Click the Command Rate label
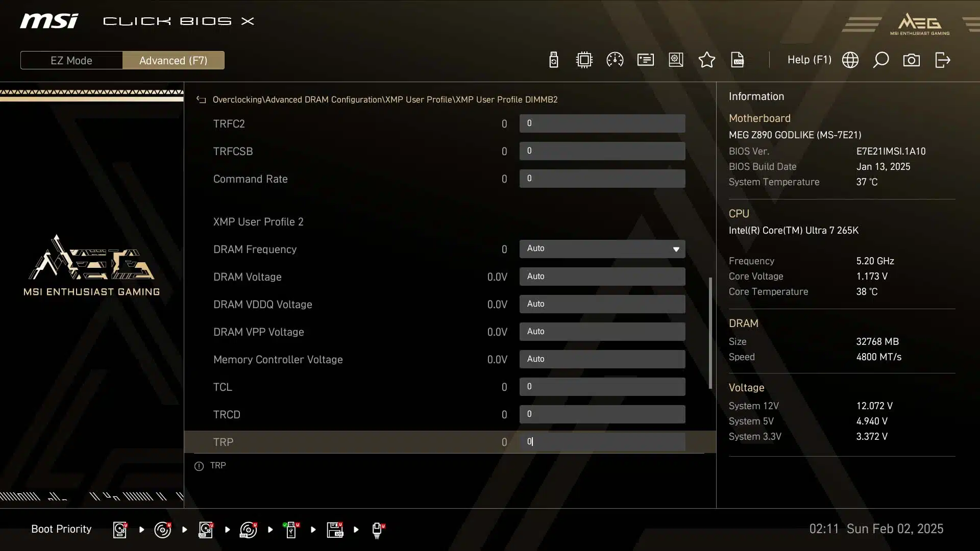The height and width of the screenshot is (551, 980). [x=250, y=179]
